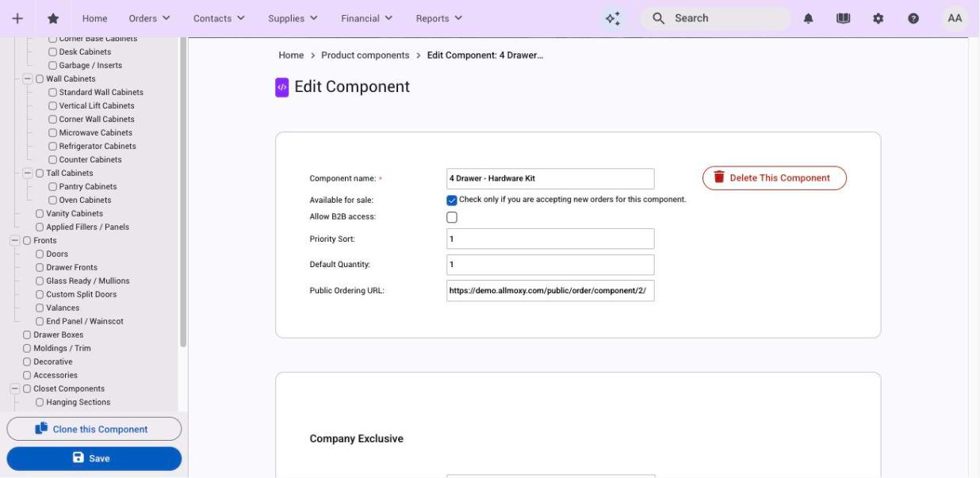Click the category tree scrollbar
This screenshot has height=478, width=980.
click(183, 190)
